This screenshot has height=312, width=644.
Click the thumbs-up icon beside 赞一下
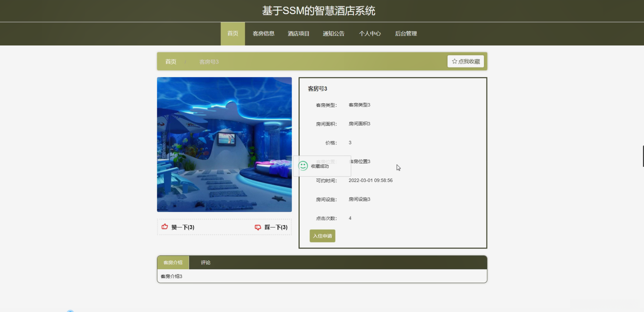[165, 227]
